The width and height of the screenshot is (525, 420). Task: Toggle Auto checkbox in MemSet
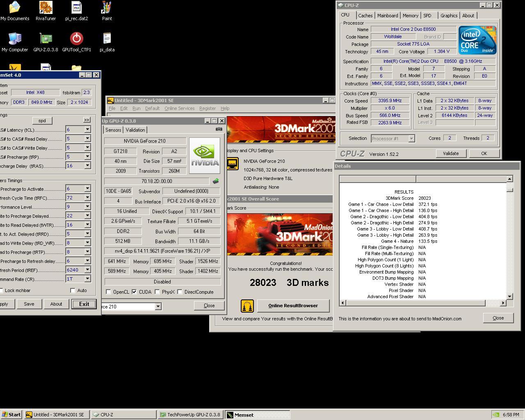[x=73, y=290]
